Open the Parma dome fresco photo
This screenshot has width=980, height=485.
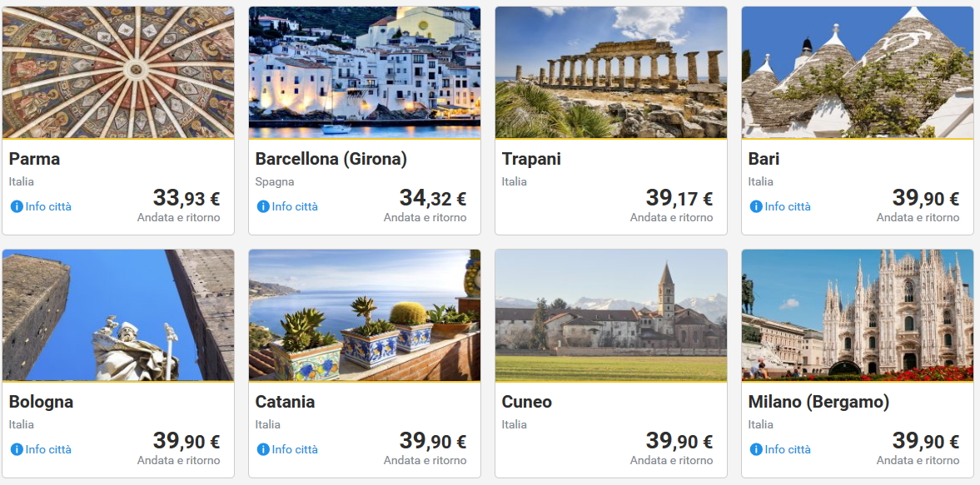(118, 72)
